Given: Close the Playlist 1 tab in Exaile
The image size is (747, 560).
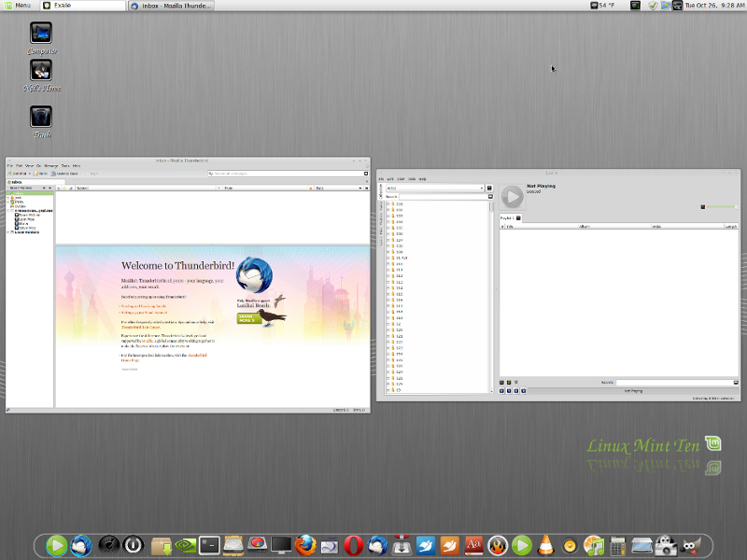Looking at the screenshot, I should (x=518, y=217).
